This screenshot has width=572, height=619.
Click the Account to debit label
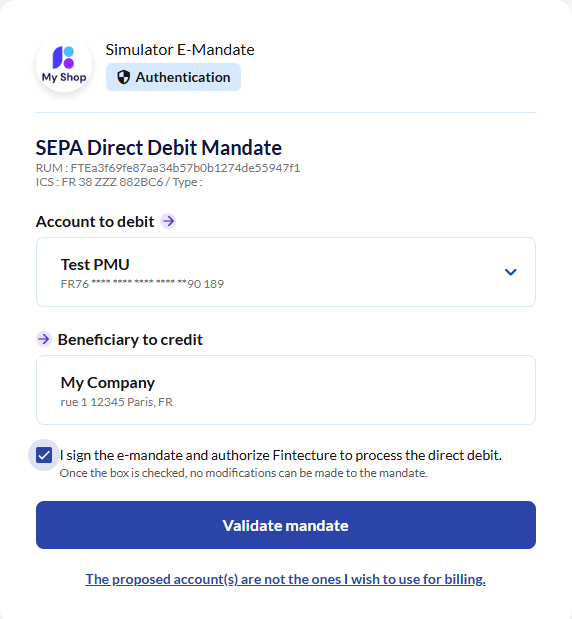point(95,221)
